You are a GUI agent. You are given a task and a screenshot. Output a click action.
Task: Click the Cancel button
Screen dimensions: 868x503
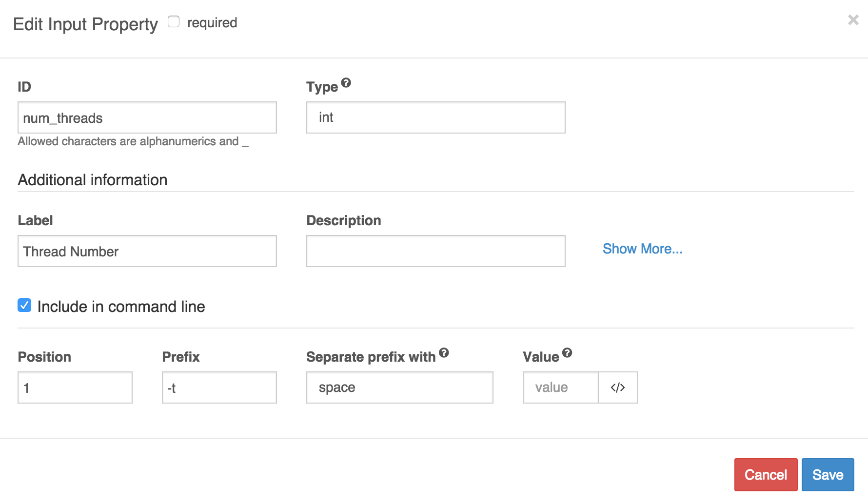[766, 475]
